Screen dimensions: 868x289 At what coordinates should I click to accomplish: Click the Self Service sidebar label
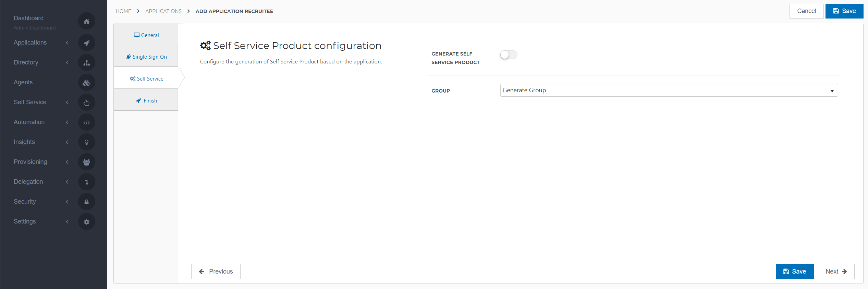[30, 102]
